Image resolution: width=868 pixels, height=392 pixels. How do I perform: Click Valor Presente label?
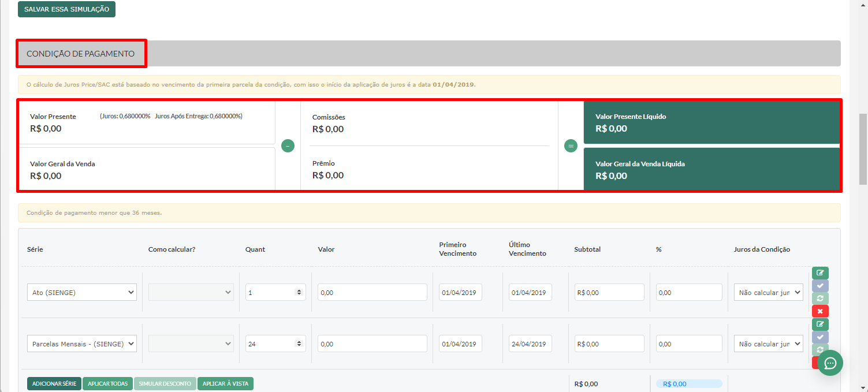pyautogui.click(x=53, y=117)
